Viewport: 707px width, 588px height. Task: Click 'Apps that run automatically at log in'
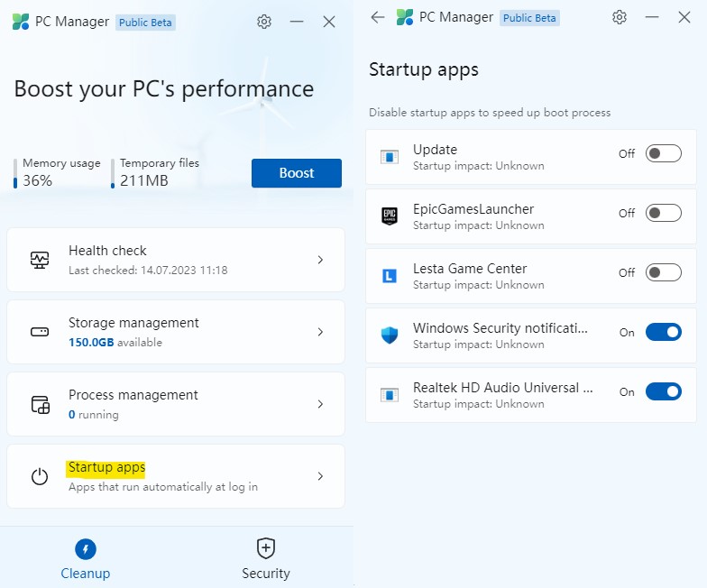pyautogui.click(x=163, y=487)
